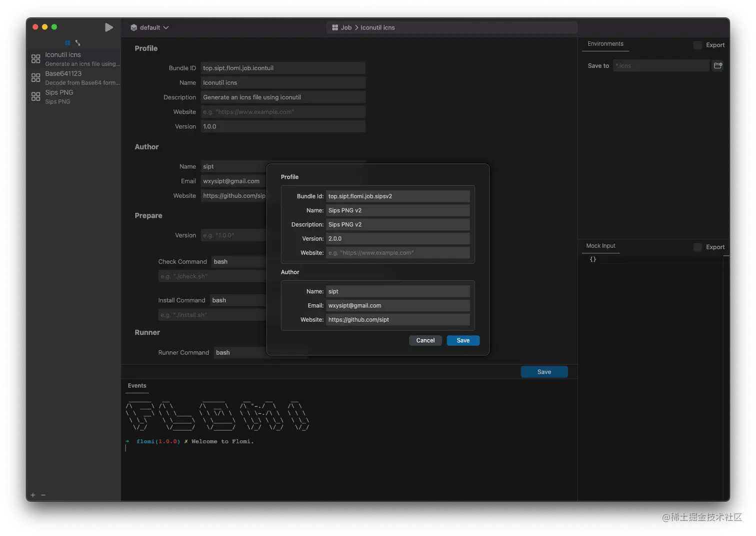
Task: Click the ./install.sh script field
Action: click(x=212, y=315)
